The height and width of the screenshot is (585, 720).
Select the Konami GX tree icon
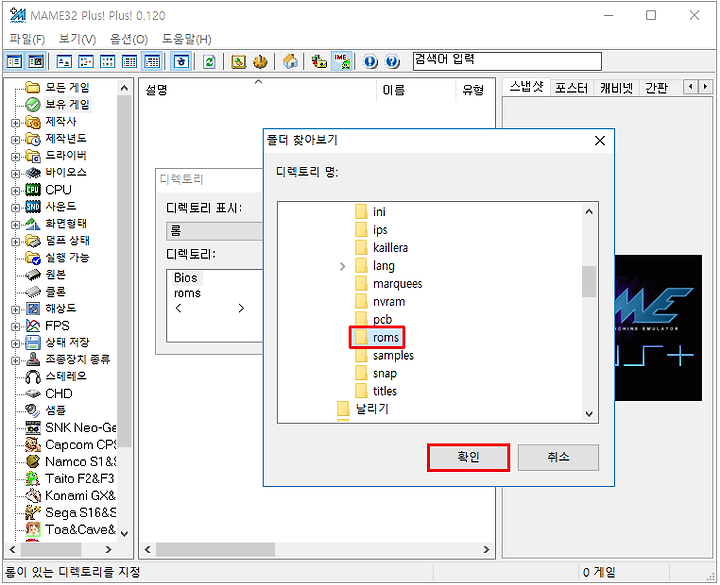point(33,495)
